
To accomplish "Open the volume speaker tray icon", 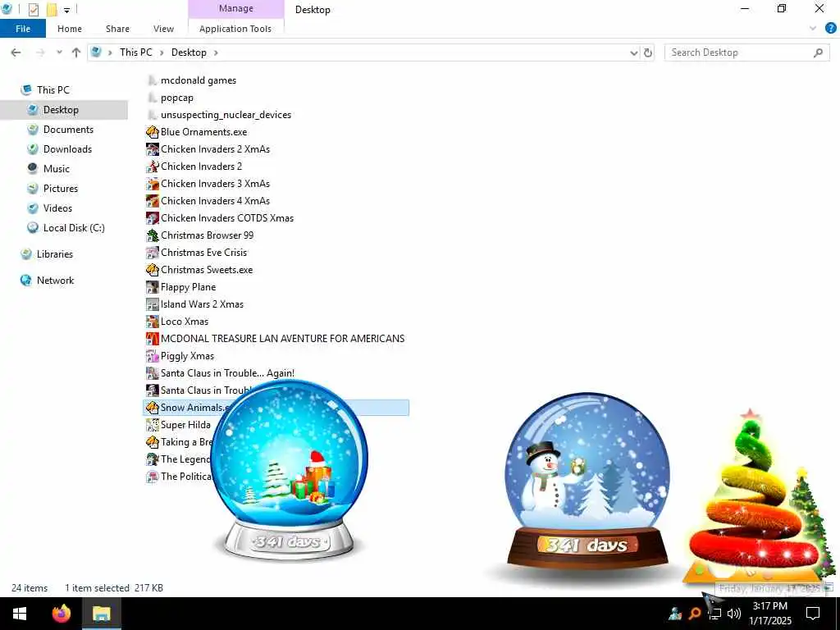I will (734, 614).
